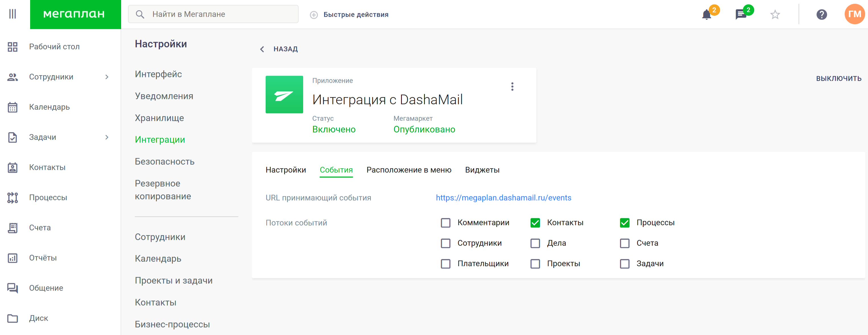Expand the Сотрудники sidebar submenu arrow
The width and height of the screenshot is (868, 335).
click(107, 77)
